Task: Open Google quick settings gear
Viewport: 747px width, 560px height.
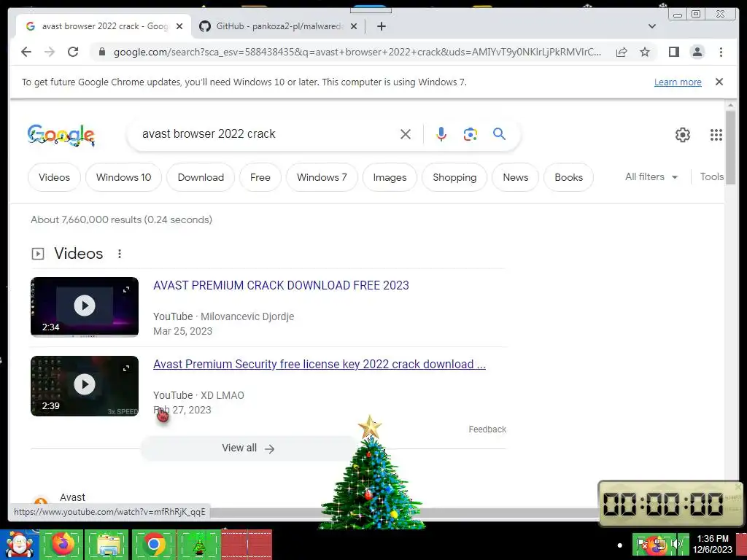Action: [x=683, y=135]
